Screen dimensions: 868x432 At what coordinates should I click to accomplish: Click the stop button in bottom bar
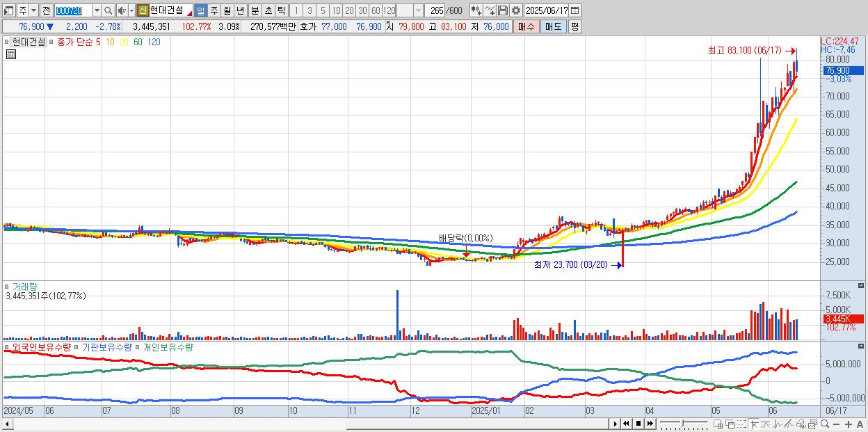coord(638,424)
